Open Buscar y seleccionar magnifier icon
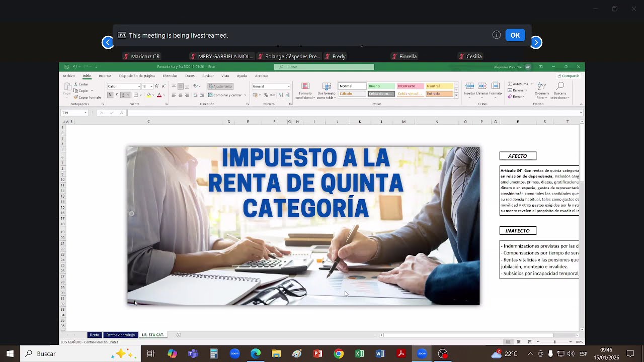Viewport: 644px width, 362px height. click(x=560, y=86)
